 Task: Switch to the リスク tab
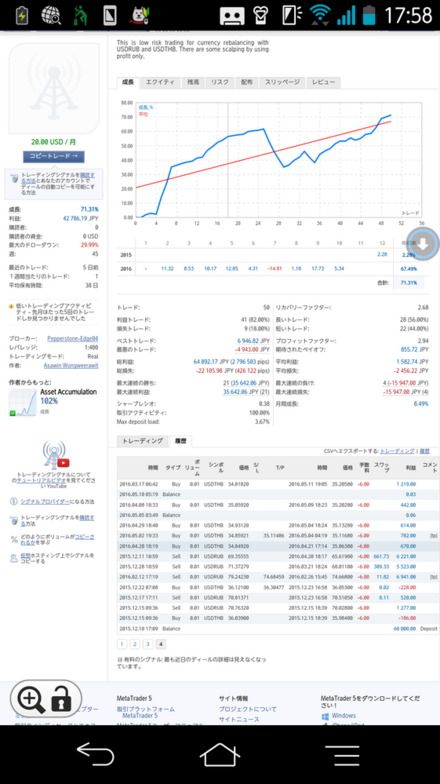click(220, 82)
